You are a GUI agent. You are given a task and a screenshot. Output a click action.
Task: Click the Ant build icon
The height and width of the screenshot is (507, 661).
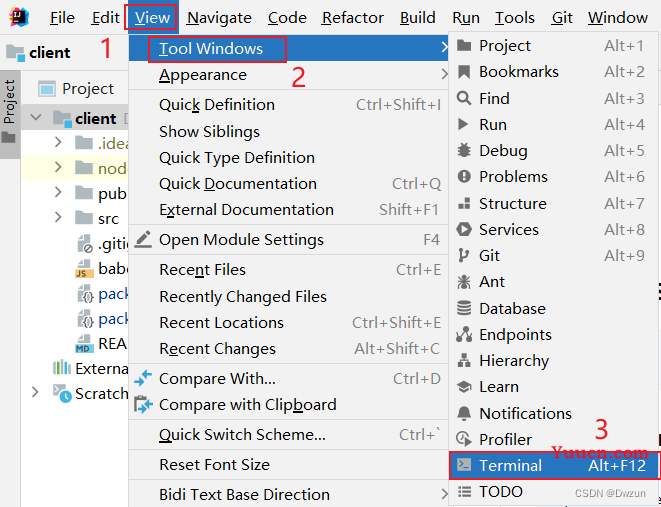tap(464, 282)
